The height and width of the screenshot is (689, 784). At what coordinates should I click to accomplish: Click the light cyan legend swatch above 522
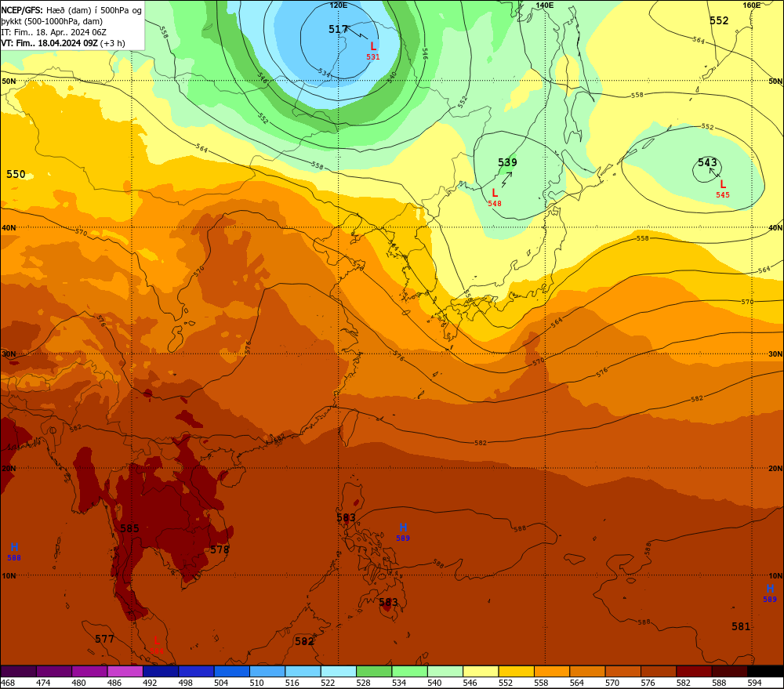pos(339,671)
